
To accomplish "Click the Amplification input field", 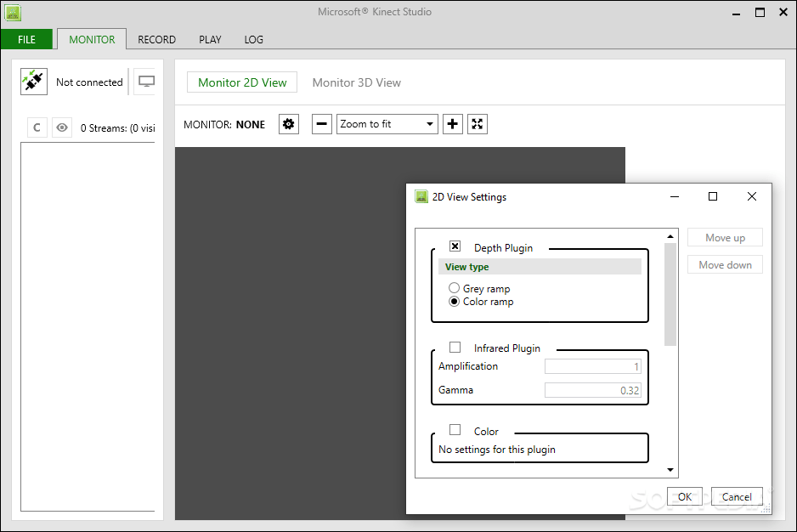I will click(x=593, y=366).
